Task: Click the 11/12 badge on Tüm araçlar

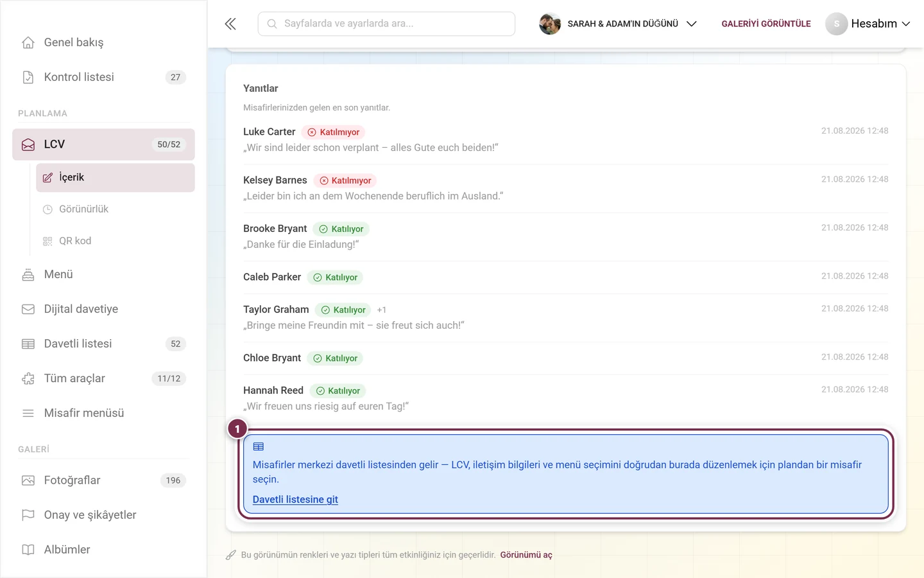Action: point(169,379)
